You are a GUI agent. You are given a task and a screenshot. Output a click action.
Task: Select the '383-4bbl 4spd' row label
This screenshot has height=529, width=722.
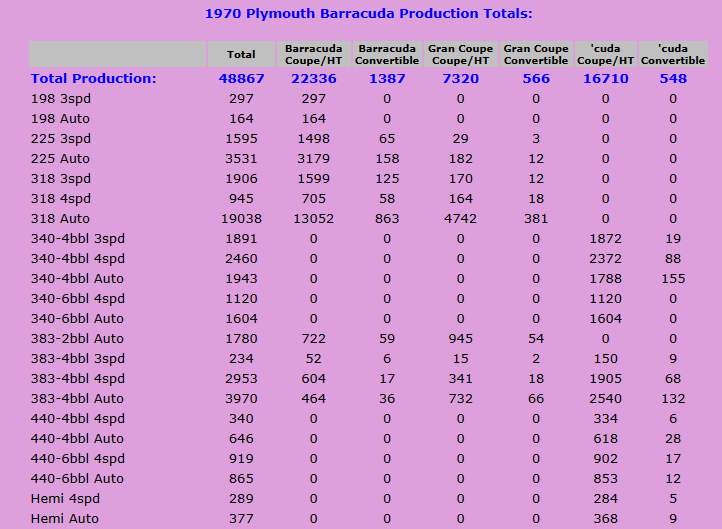pyautogui.click(x=77, y=379)
